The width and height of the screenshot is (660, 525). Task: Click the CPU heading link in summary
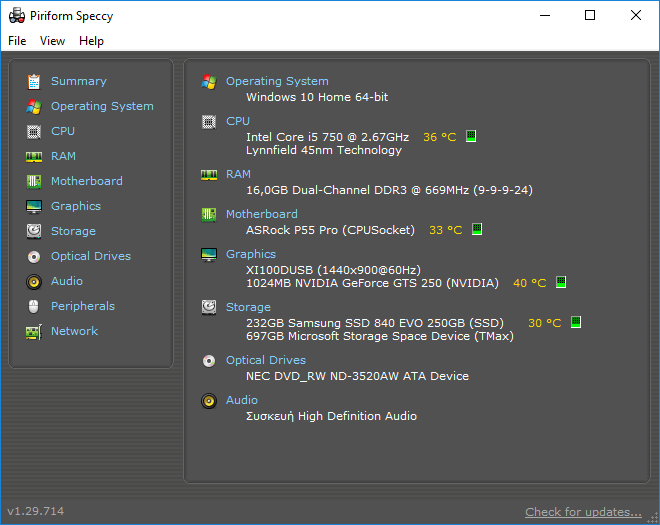click(x=238, y=121)
